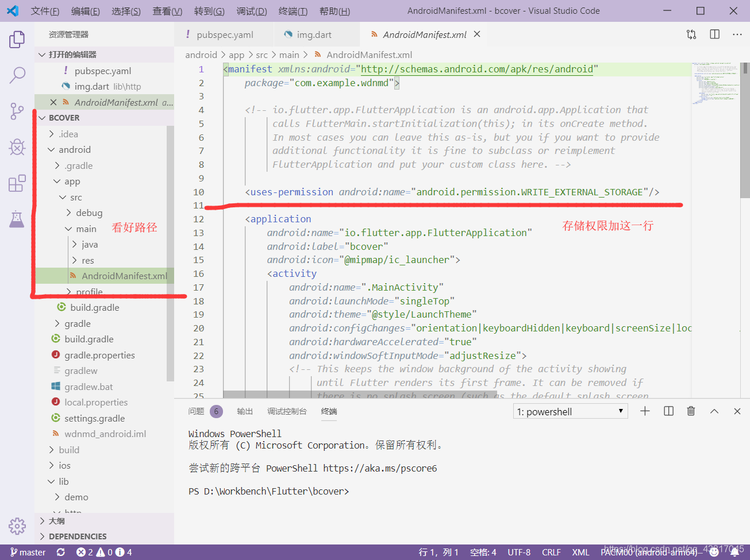Screen dimensions: 750x560
Task: Split the editor to the right
Action: pyautogui.click(x=714, y=34)
